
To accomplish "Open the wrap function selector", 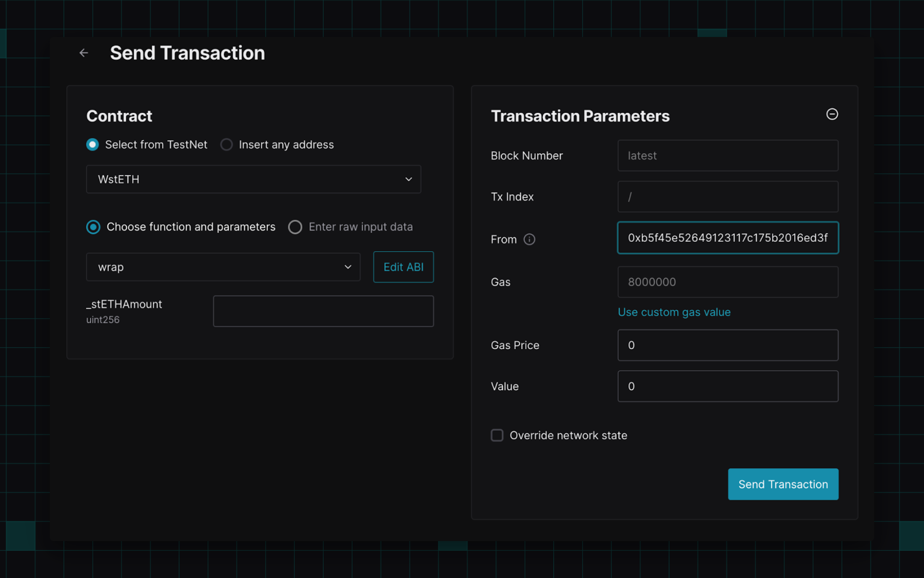I will [x=223, y=267].
